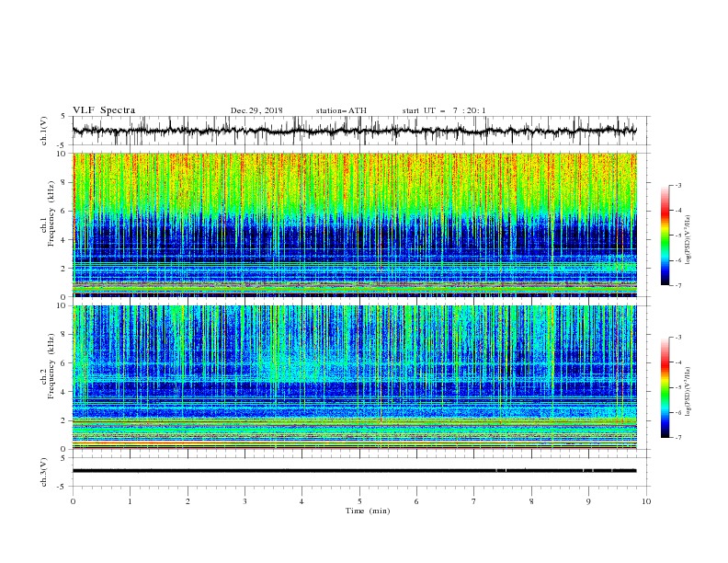Click the ch.1 spectrogram panel

coord(354,224)
